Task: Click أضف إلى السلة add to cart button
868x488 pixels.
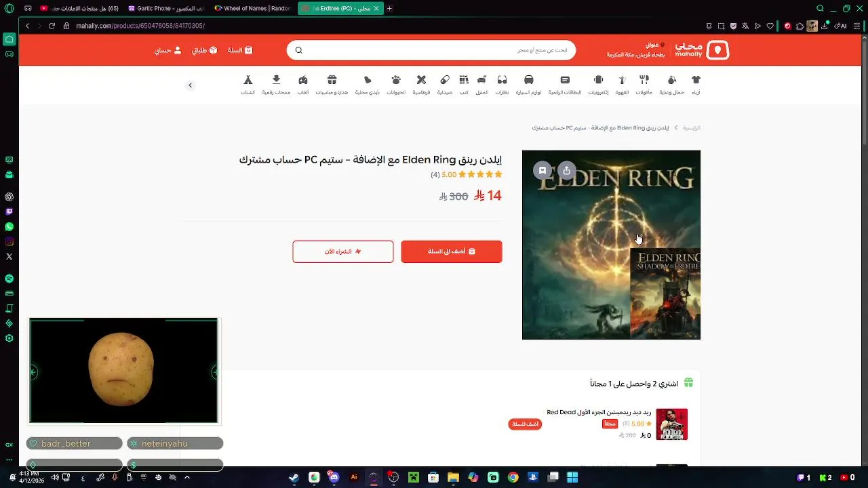Action: [x=452, y=251]
